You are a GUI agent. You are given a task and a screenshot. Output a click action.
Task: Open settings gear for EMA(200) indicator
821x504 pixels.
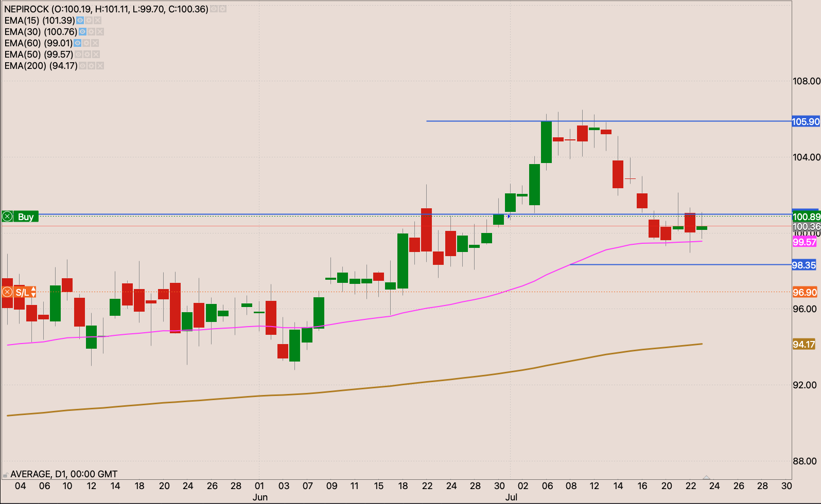pos(91,66)
